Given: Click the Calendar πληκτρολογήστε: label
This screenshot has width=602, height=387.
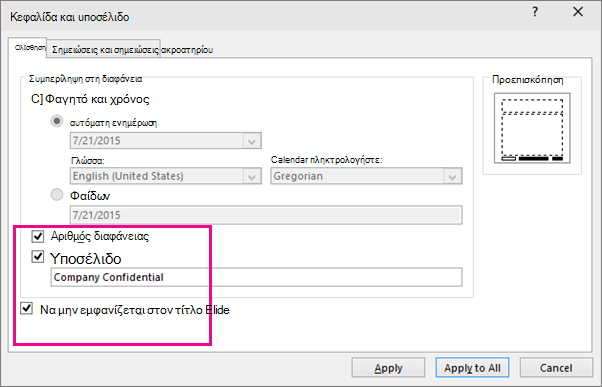Looking at the screenshot, I should pyautogui.click(x=326, y=160).
